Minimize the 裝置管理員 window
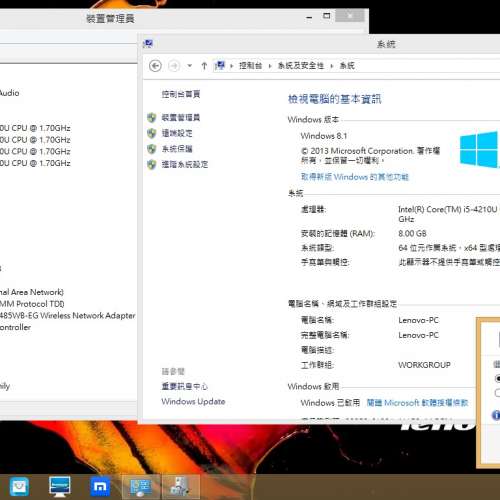The width and height of the screenshot is (500, 500). (x=309, y=17)
